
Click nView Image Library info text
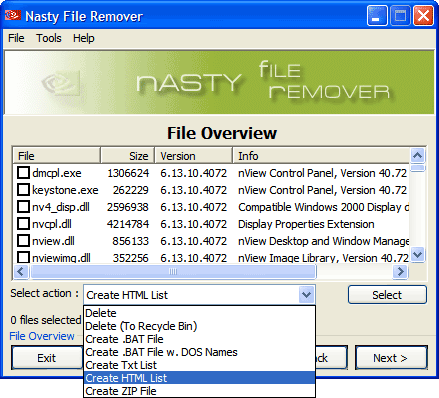tap(323, 258)
